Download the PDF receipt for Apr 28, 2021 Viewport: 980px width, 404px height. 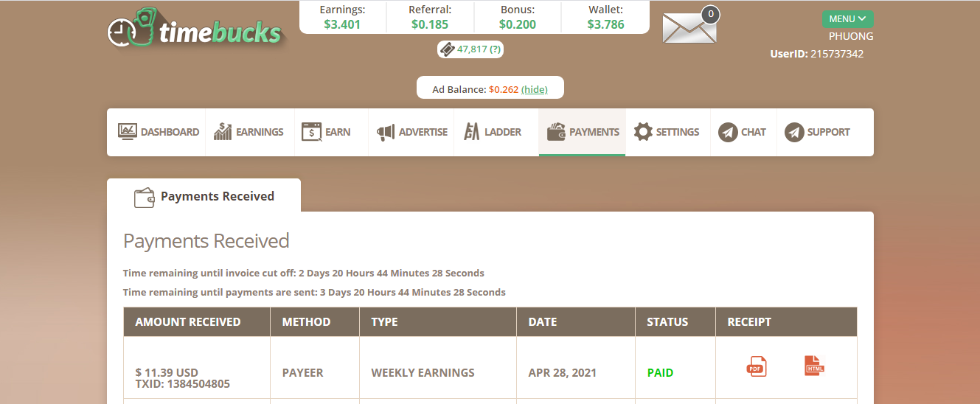point(757,366)
